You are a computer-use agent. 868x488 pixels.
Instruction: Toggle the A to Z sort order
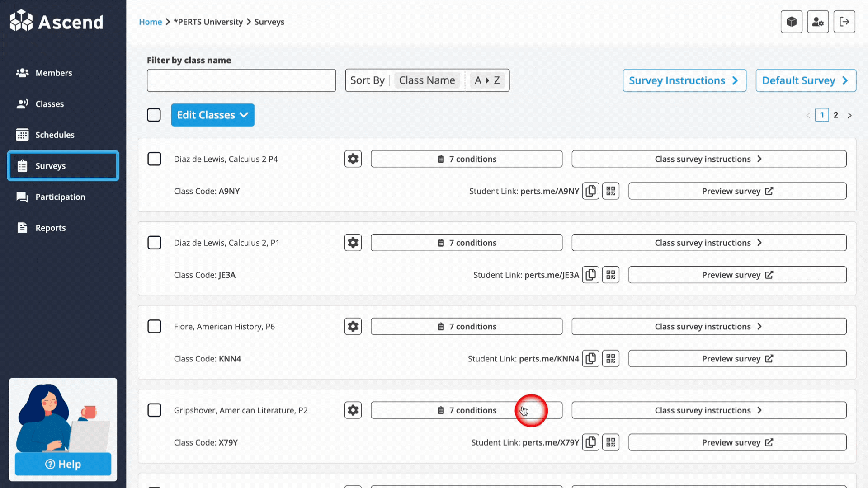tap(487, 80)
